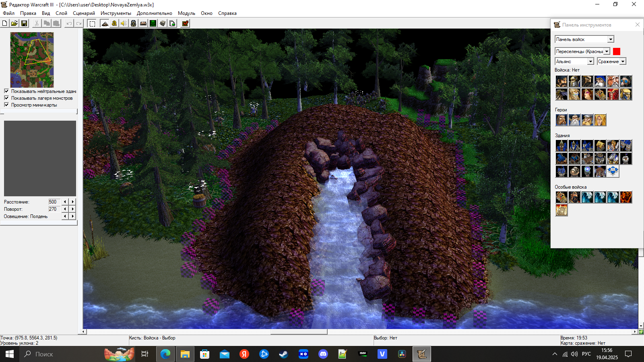644x362 pixels.
Task: Open the Дополнительно menu
Action: (x=154, y=13)
